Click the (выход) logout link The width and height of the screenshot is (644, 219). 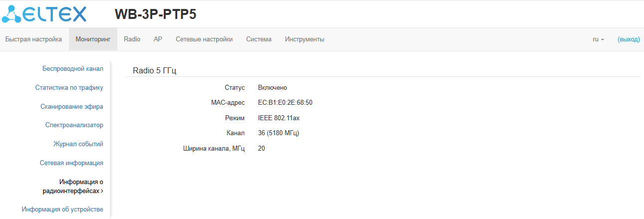(629, 39)
